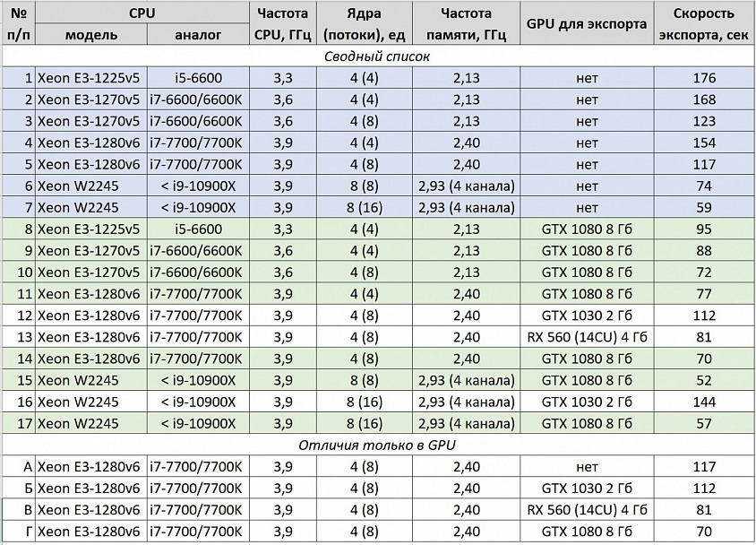Click the '№ п/п' header cell
The image size is (756, 545).
coord(19,23)
